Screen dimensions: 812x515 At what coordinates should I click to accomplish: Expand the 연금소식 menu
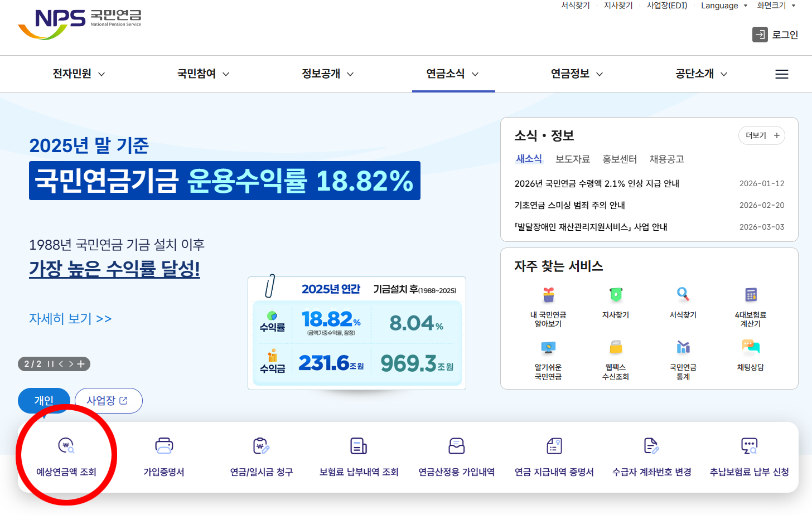click(x=452, y=74)
